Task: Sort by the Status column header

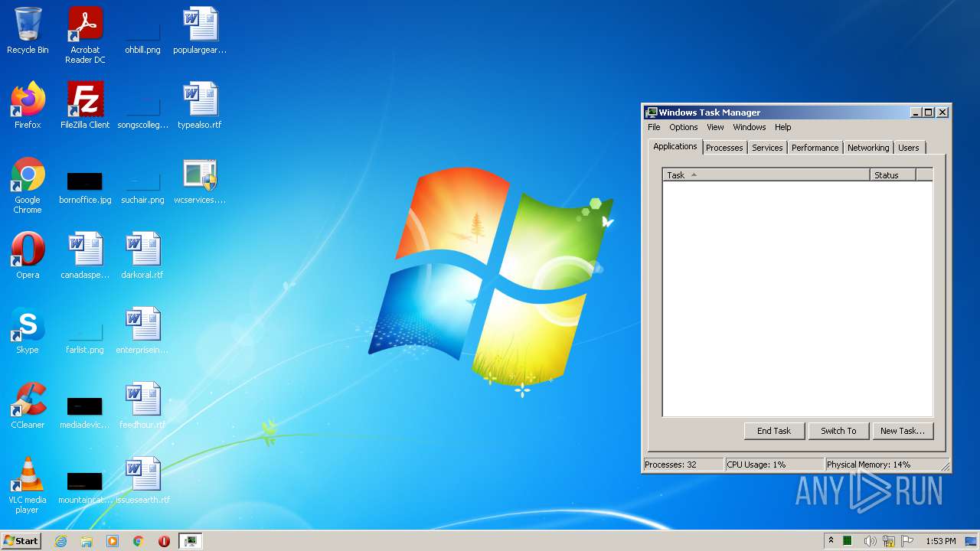Action: click(x=893, y=175)
